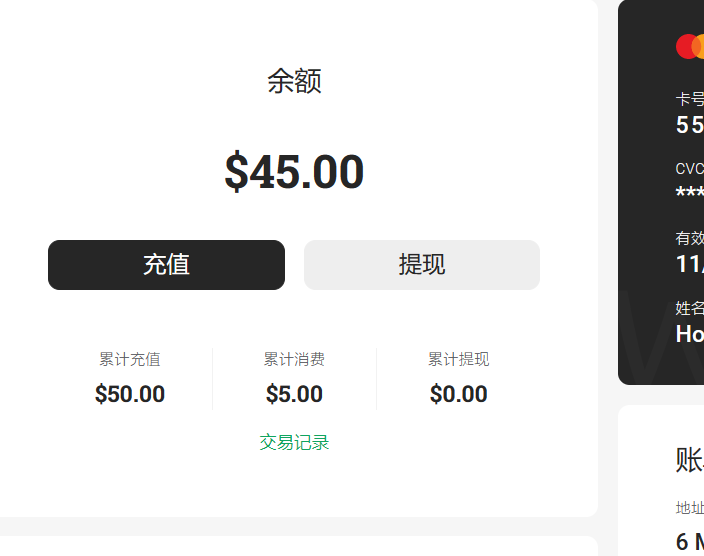Screen dimensions: 704x556
Task: Click the cardholder name on the card
Action: [690, 334]
